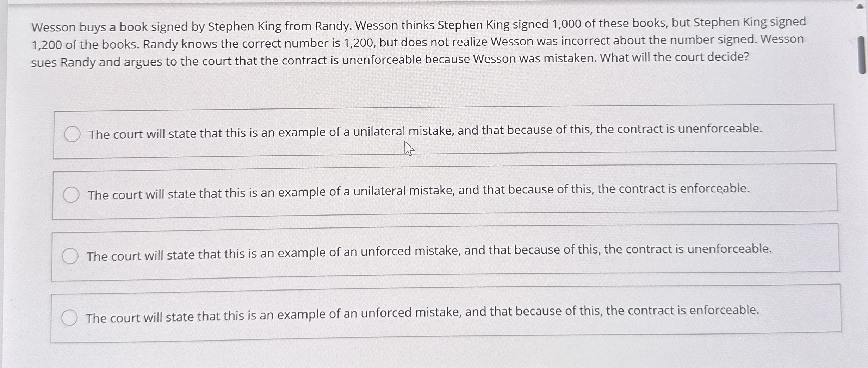The width and height of the screenshot is (868, 368).
Task: Select the first radio button about unilateral mistake unenforceable
Action: [x=73, y=134]
